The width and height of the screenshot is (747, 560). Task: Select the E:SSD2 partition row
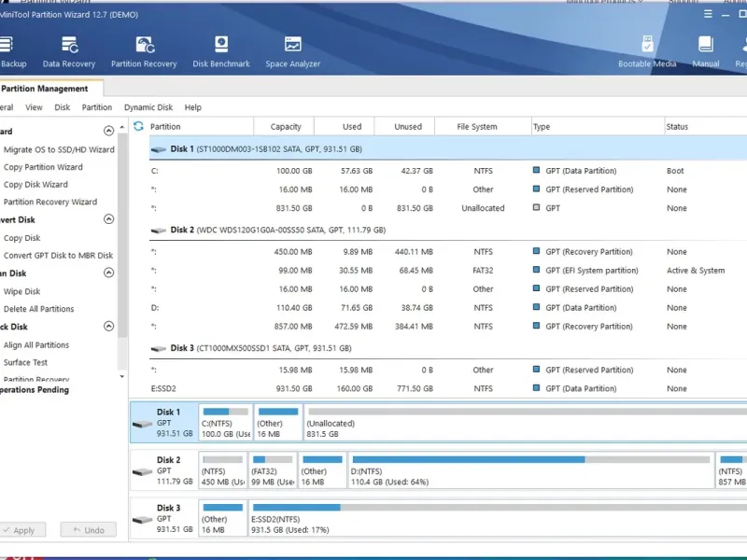[x=448, y=388]
